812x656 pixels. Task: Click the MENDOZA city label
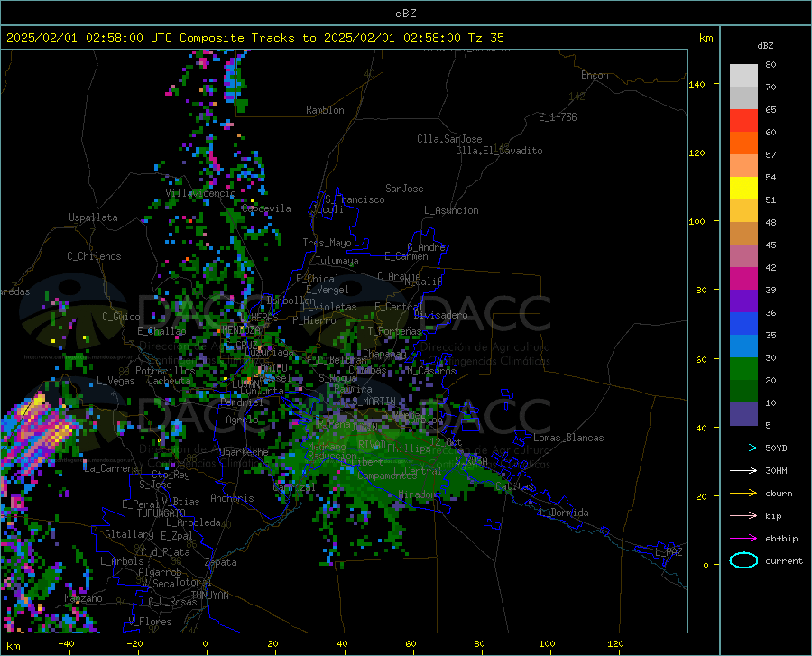pos(241,329)
